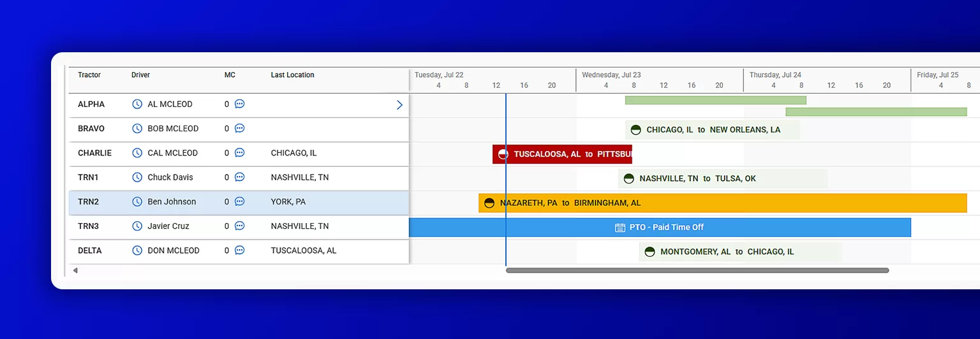Click driver name CAL MCLEOD
980x339 pixels.
tap(173, 153)
